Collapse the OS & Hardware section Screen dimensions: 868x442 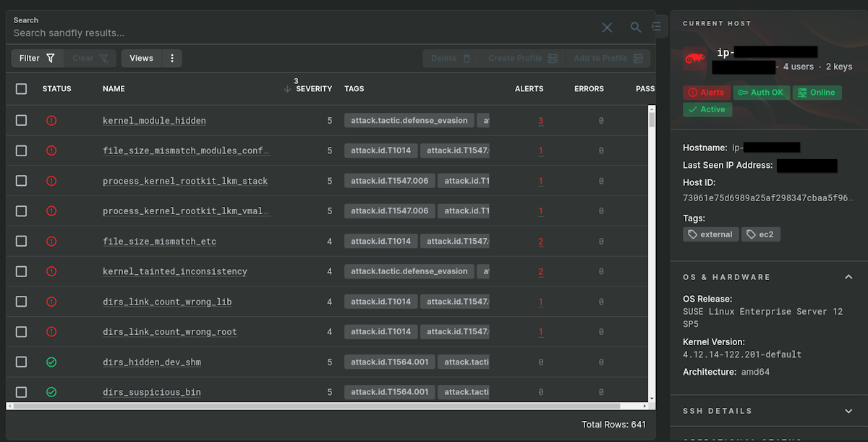848,277
